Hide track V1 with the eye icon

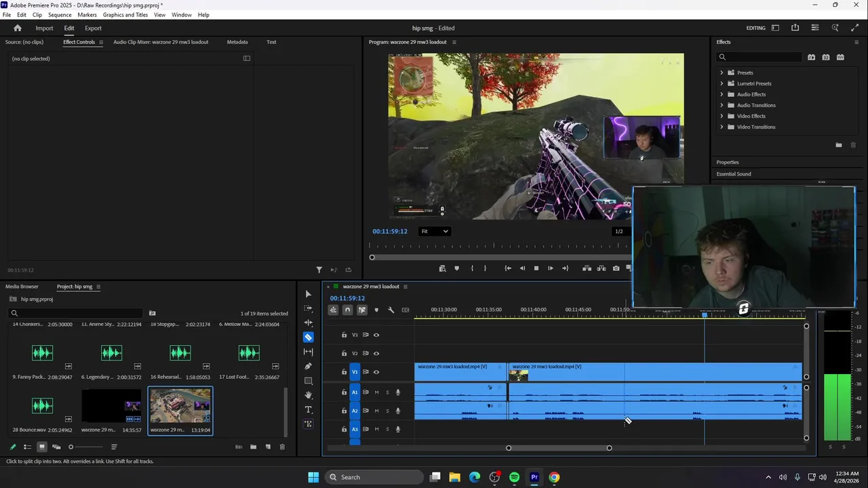[376, 372]
